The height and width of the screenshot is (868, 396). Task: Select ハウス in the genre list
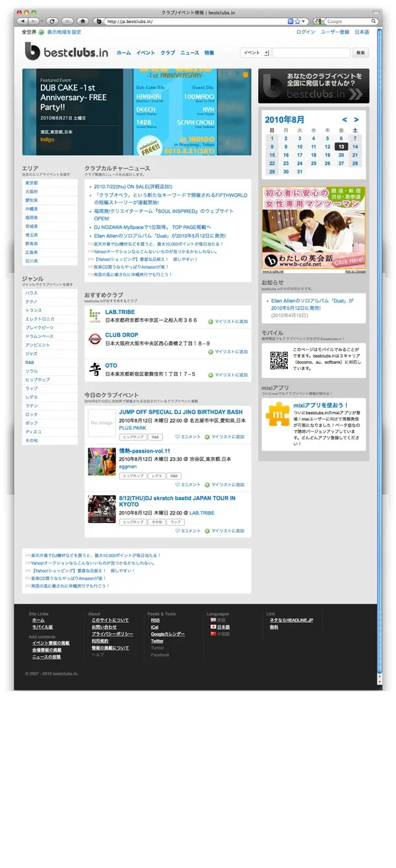[31, 293]
